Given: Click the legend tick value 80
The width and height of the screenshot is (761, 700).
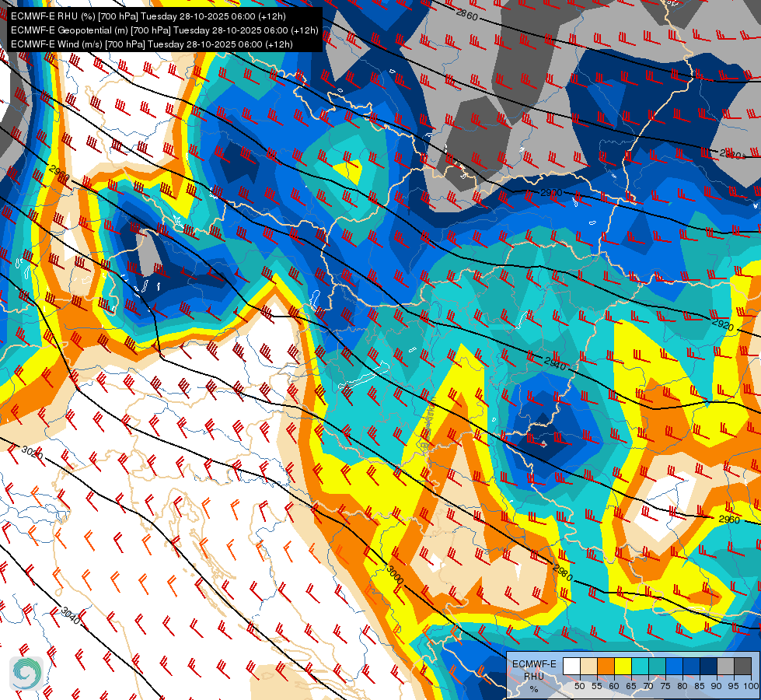Looking at the screenshot, I should (682, 686).
